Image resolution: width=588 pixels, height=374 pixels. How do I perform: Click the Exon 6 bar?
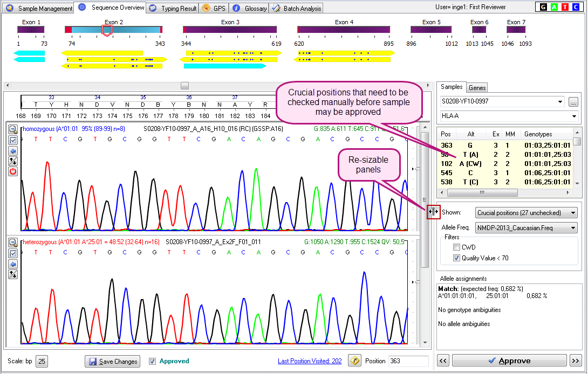[x=479, y=30]
